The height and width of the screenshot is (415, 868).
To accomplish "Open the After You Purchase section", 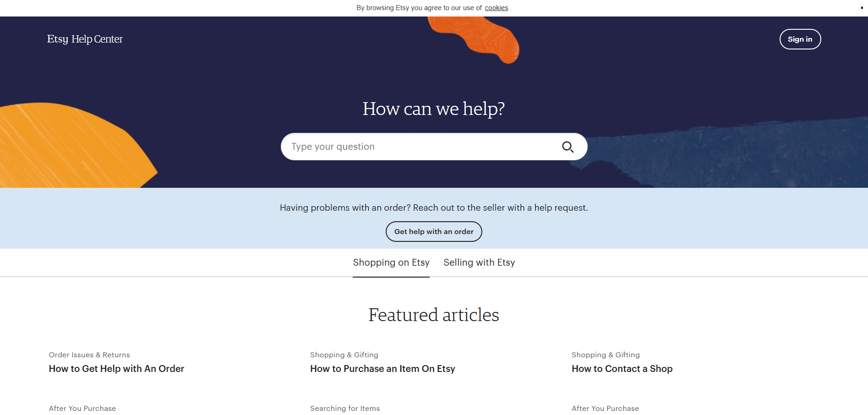I will pos(82,408).
